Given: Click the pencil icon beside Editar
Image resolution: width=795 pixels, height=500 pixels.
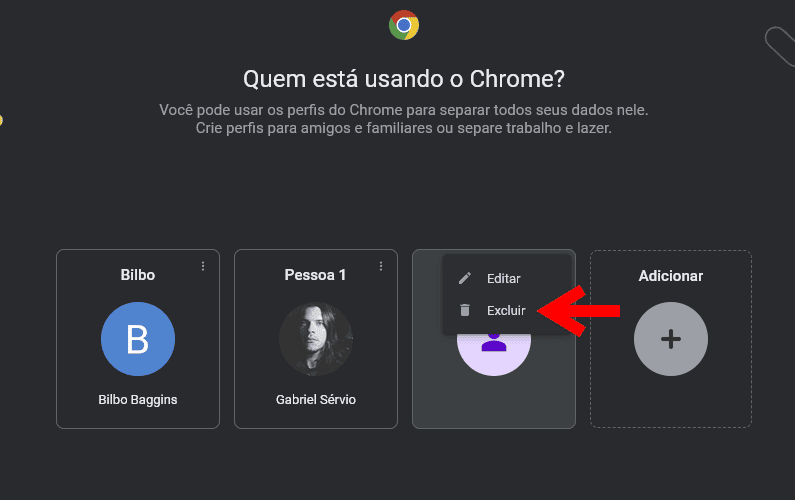Looking at the screenshot, I should pos(464,278).
